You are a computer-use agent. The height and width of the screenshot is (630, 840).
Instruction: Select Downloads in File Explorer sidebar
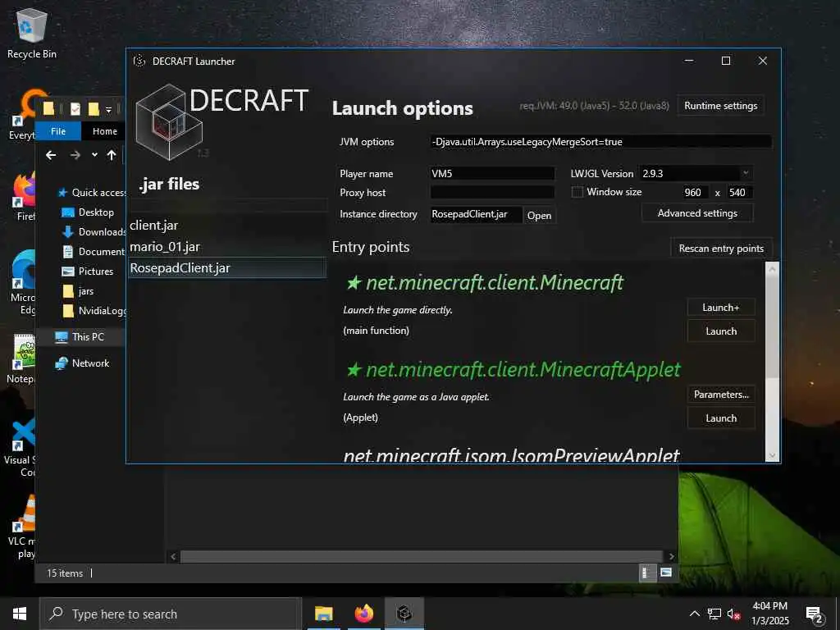94,232
